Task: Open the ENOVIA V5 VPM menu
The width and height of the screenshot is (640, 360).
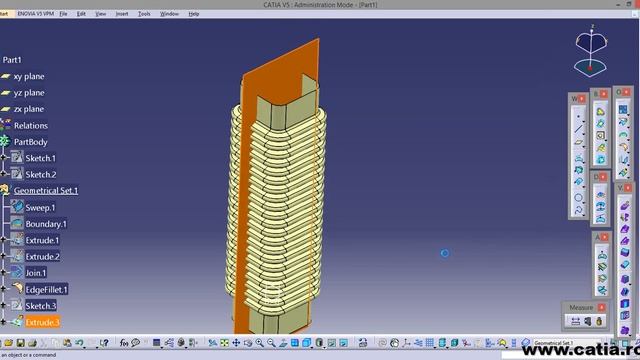Action: coord(36,14)
